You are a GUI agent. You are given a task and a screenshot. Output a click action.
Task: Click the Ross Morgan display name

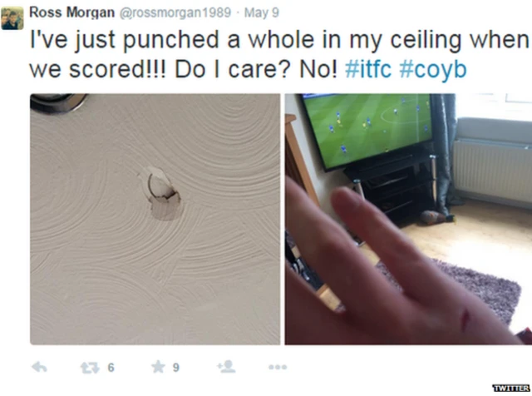[x=72, y=12]
